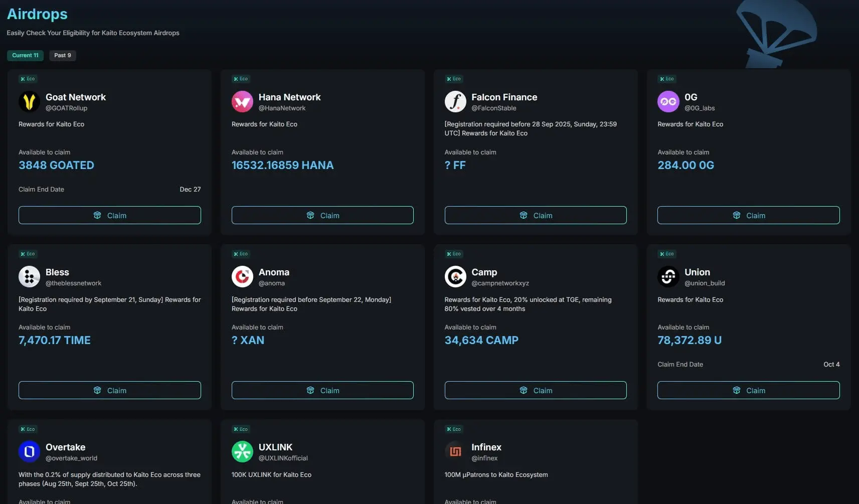Open the @UXLINKofficial handle
859x504 pixels.
pyautogui.click(x=283, y=458)
